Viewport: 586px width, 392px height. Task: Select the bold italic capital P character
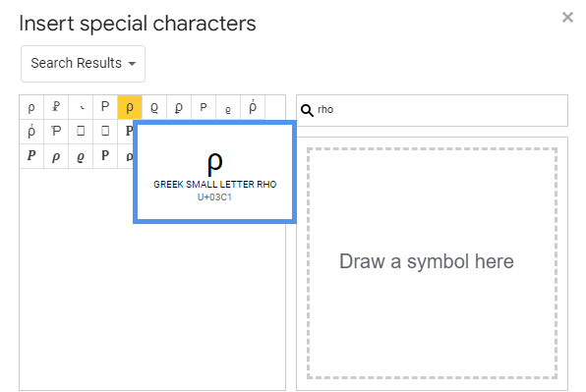pyautogui.click(x=31, y=156)
